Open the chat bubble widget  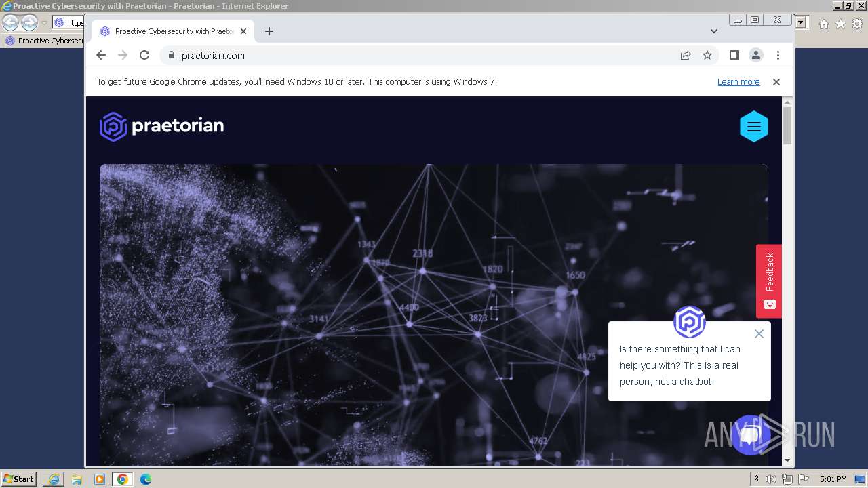coord(749,434)
